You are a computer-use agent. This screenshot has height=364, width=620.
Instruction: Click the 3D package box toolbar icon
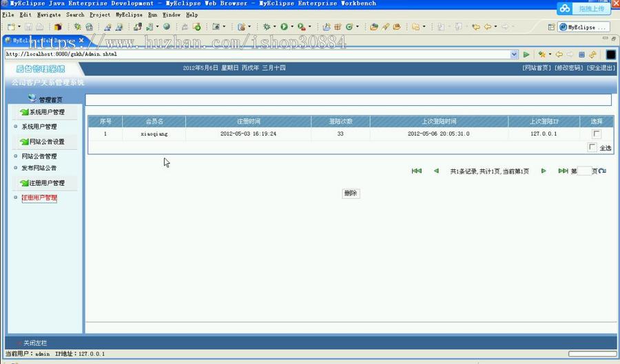tap(58, 27)
